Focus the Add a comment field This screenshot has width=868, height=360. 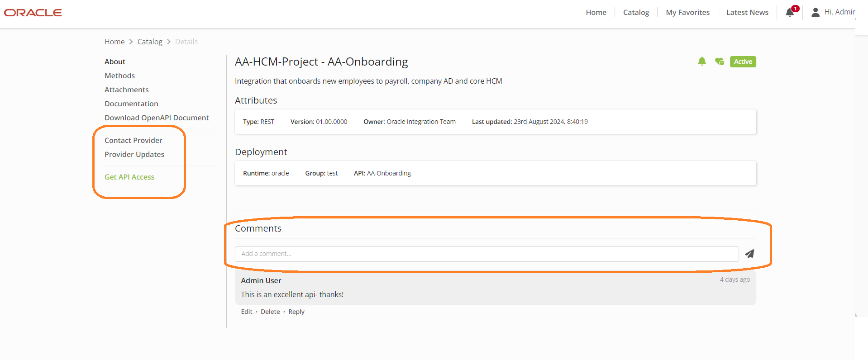486,254
